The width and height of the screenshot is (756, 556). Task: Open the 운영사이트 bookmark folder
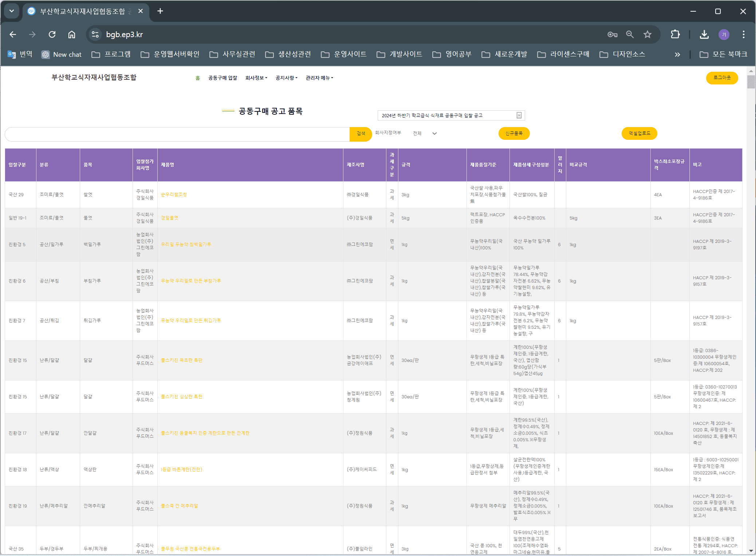click(x=344, y=54)
